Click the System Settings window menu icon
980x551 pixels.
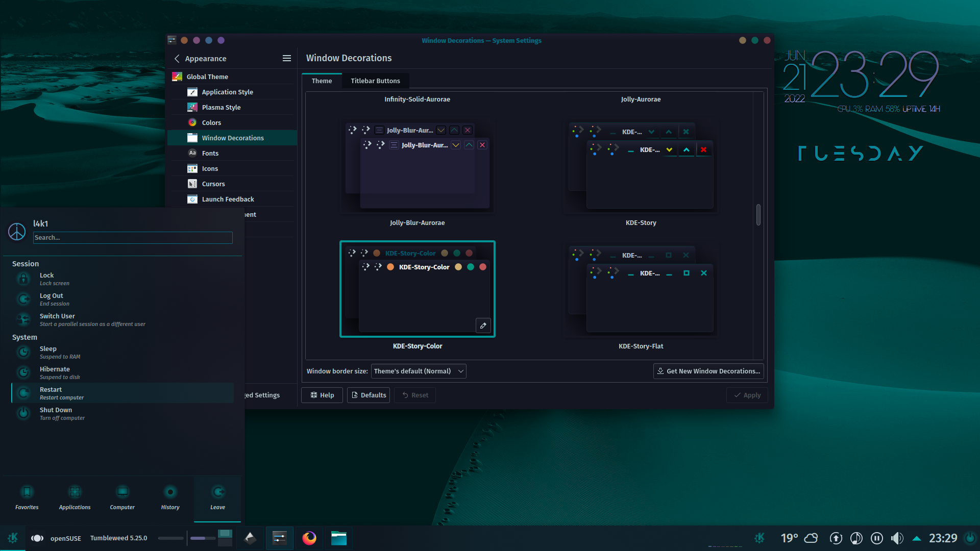point(172,40)
